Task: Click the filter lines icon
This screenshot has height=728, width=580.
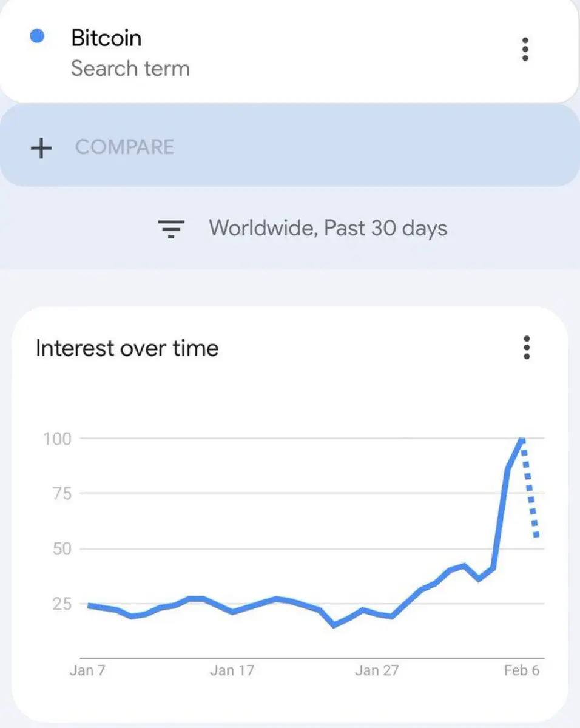Action: point(171,229)
